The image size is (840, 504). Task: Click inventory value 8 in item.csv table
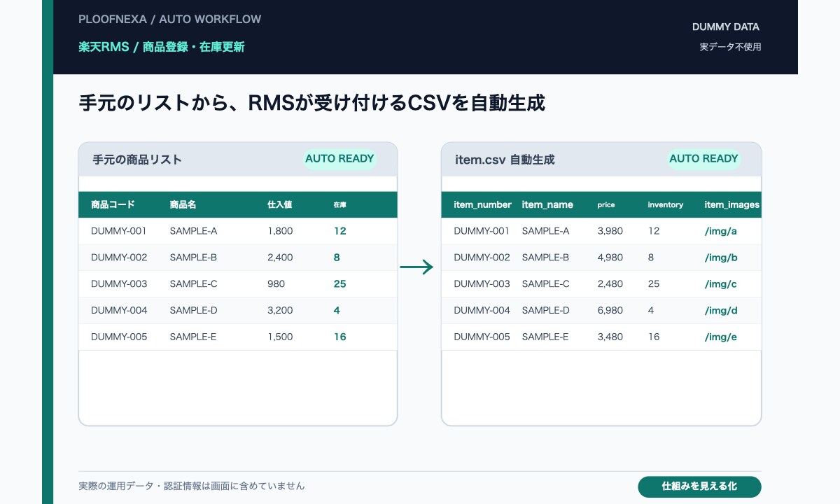tap(651, 258)
